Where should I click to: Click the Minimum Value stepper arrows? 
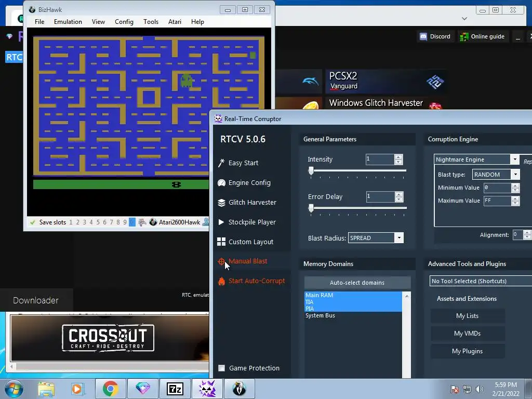(515, 188)
